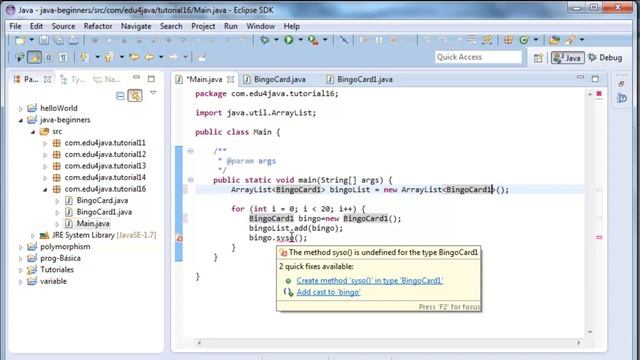The width and height of the screenshot is (640, 360).
Task: Open the Run configurations dropdown arrow
Action: (x=300, y=40)
